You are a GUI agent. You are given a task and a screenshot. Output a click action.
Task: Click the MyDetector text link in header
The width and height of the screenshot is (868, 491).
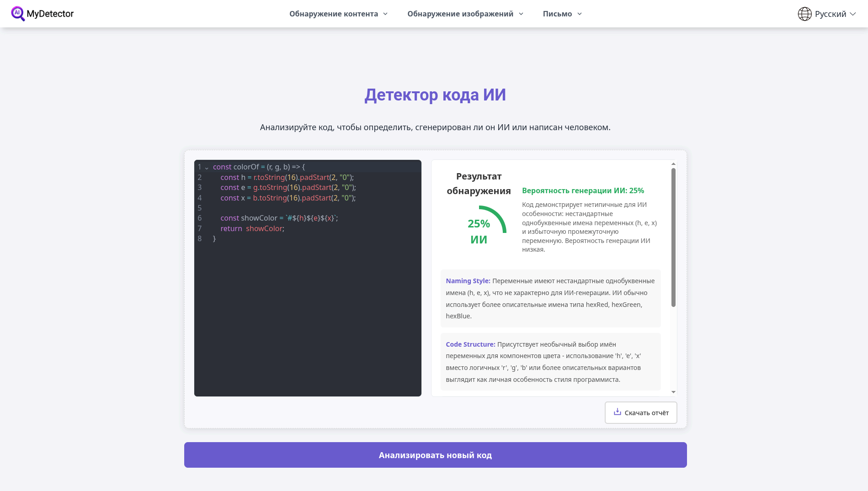(50, 13)
